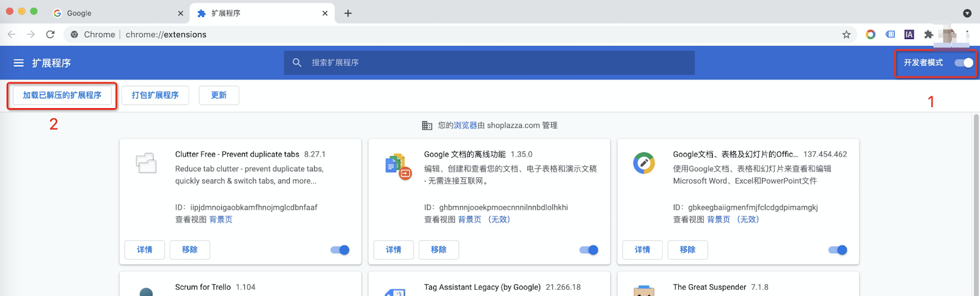The height and width of the screenshot is (296, 980).
Task: Open the profile avatar
Action: click(948, 35)
